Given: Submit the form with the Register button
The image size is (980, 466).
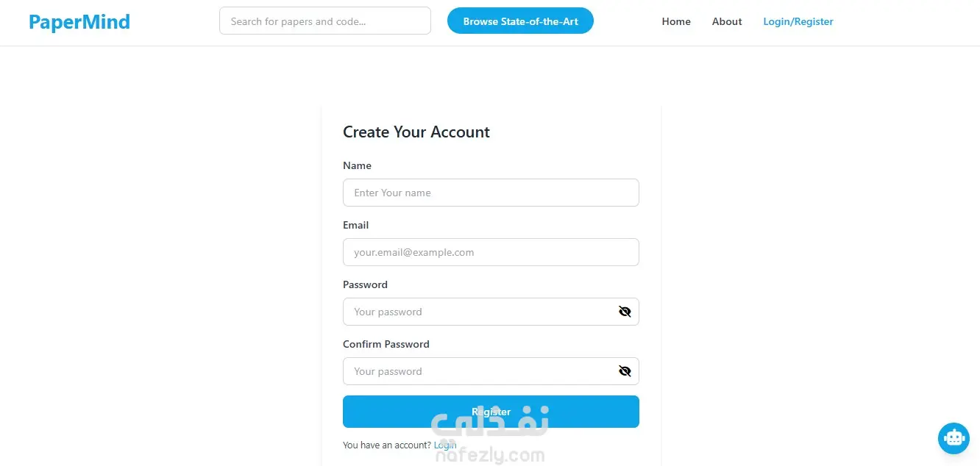Looking at the screenshot, I should click(491, 412).
